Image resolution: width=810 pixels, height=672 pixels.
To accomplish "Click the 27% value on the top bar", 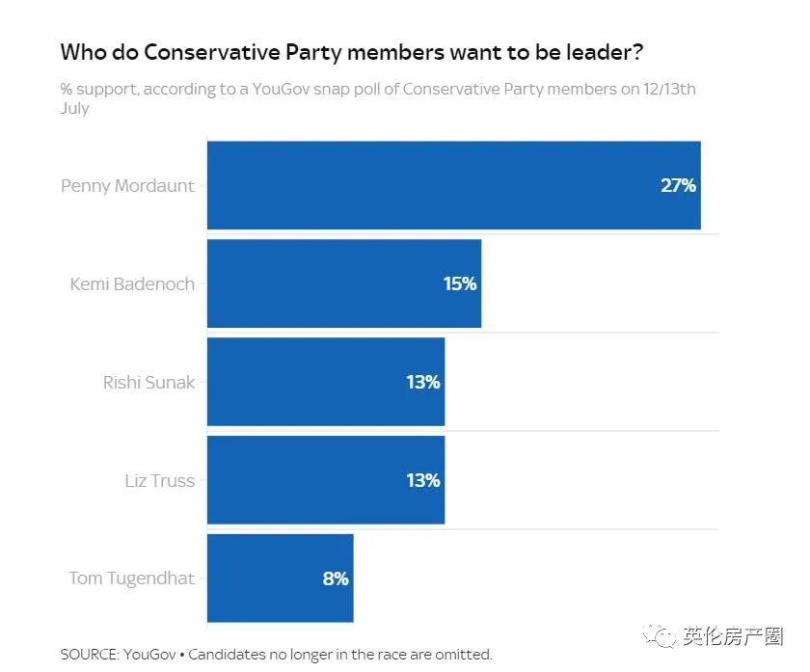I will (678, 185).
